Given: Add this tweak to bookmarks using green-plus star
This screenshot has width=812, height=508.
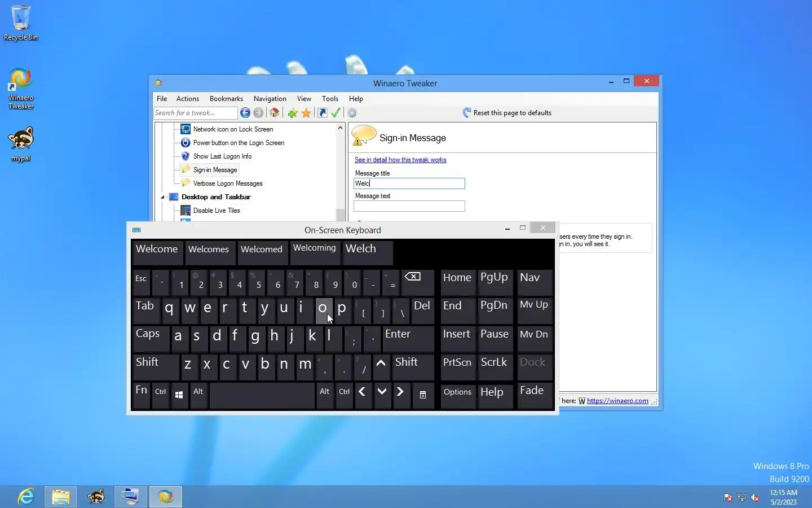Looking at the screenshot, I should click(293, 113).
